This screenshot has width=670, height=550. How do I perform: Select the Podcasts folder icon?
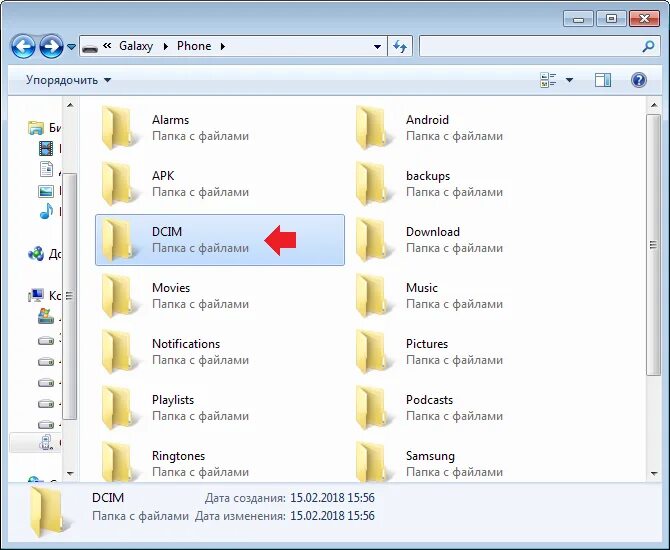pyautogui.click(x=374, y=408)
